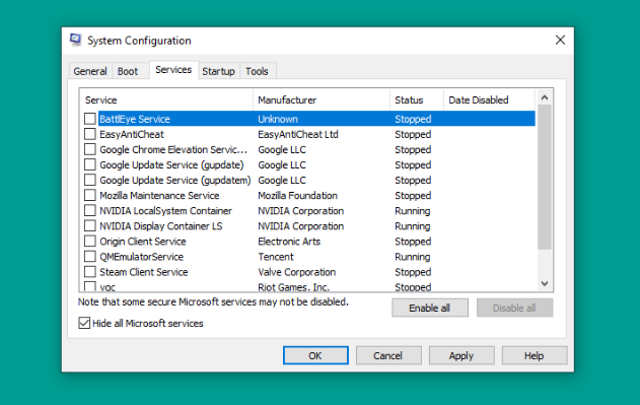Enable Origin Client Service checkbox

tap(90, 241)
